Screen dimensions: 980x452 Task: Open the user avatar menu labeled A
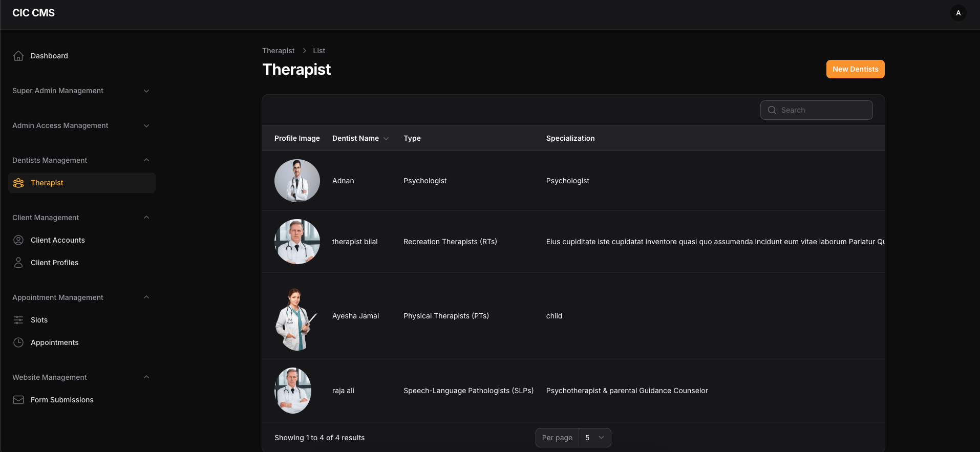[x=958, y=13]
